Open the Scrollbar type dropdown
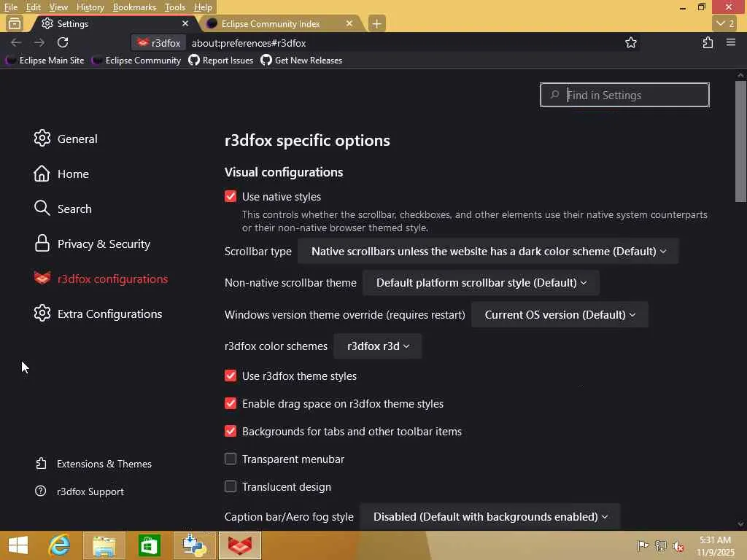 click(x=488, y=251)
